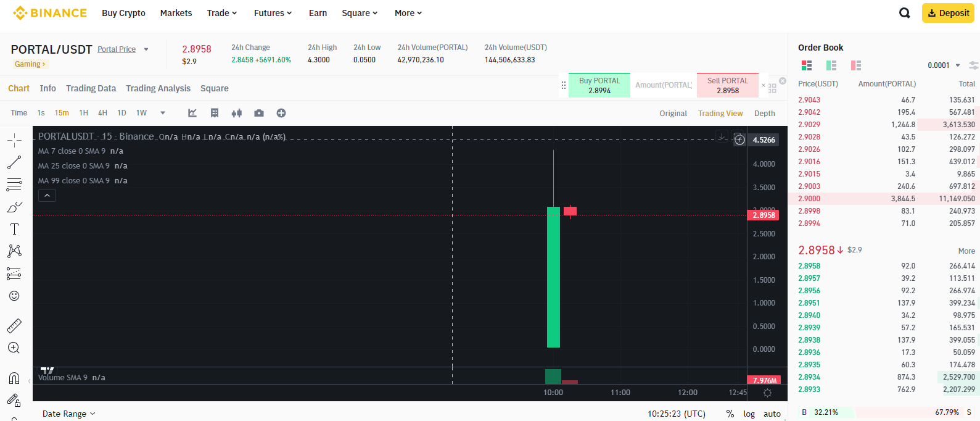The image size is (980, 421).
Task: Toggle magnet mode for drawings
Action: [x=14, y=378]
